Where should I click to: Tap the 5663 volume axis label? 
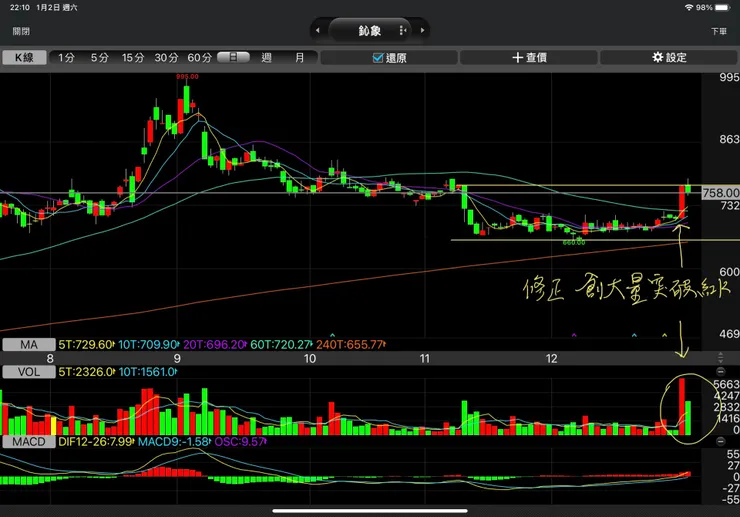(x=726, y=384)
